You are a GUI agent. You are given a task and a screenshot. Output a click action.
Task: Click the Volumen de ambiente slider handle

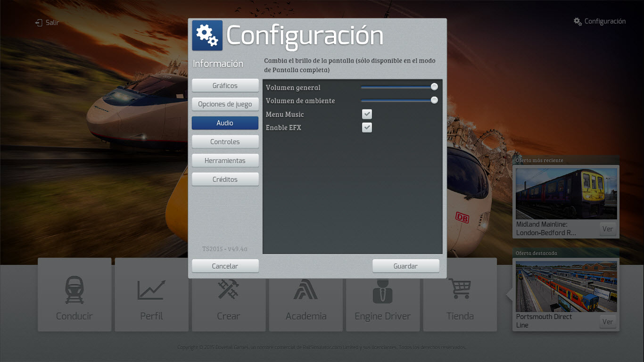[x=434, y=100]
